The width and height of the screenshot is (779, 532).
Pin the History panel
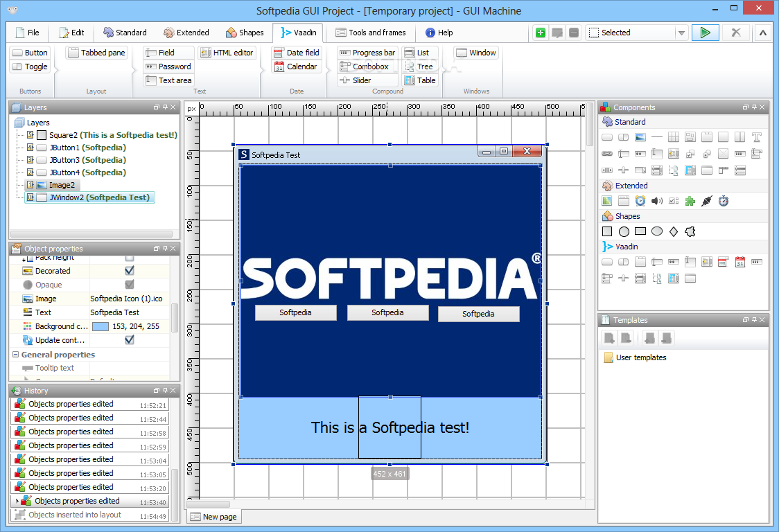166,391
